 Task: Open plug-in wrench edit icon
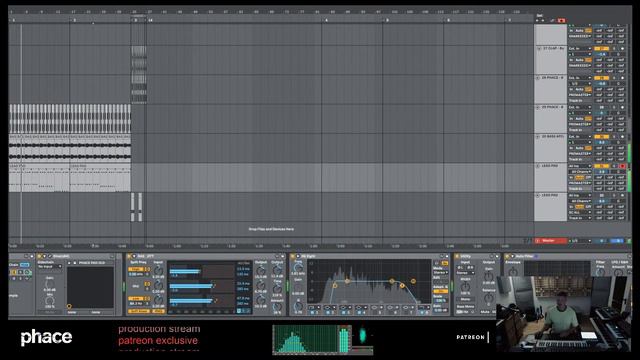50,256
